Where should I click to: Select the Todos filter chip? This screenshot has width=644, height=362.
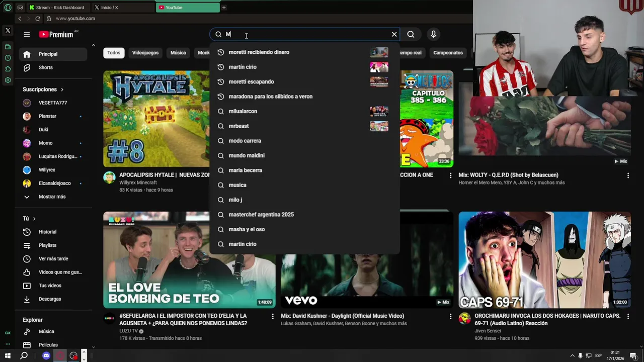coord(114,53)
